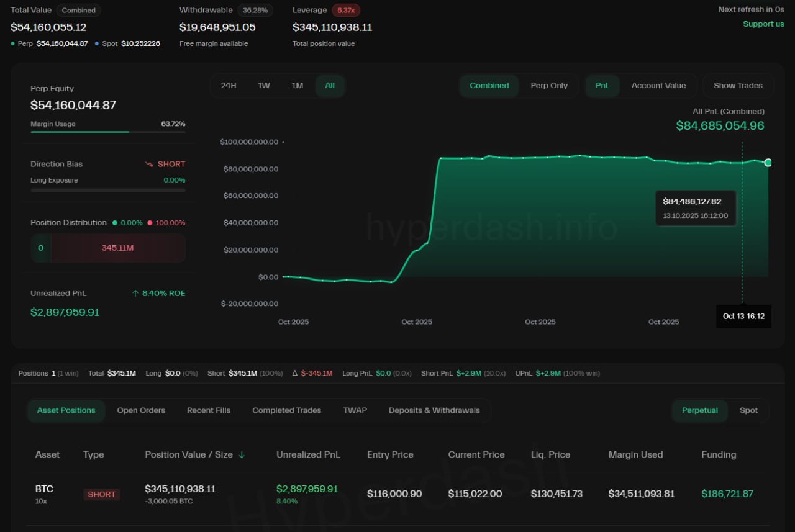Click the red SHORT badge in BTC row

pyautogui.click(x=101, y=495)
